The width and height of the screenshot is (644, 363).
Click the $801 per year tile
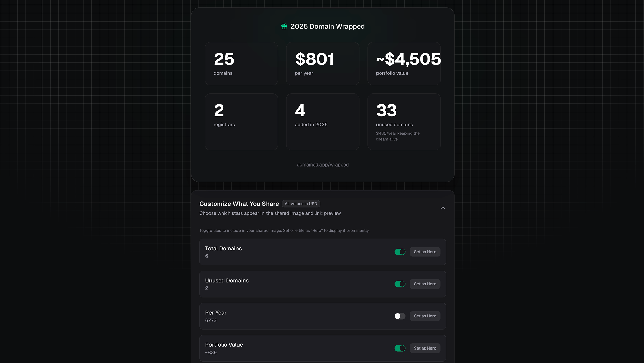[323, 63]
